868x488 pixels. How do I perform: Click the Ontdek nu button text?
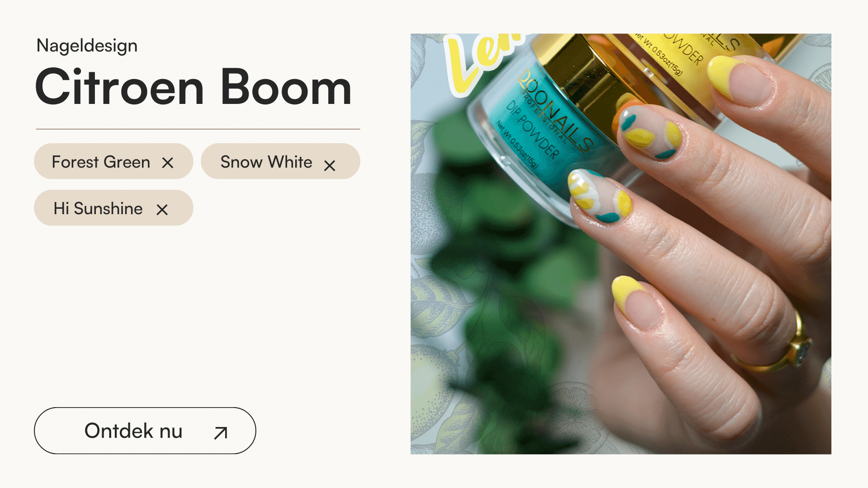click(133, 431)
